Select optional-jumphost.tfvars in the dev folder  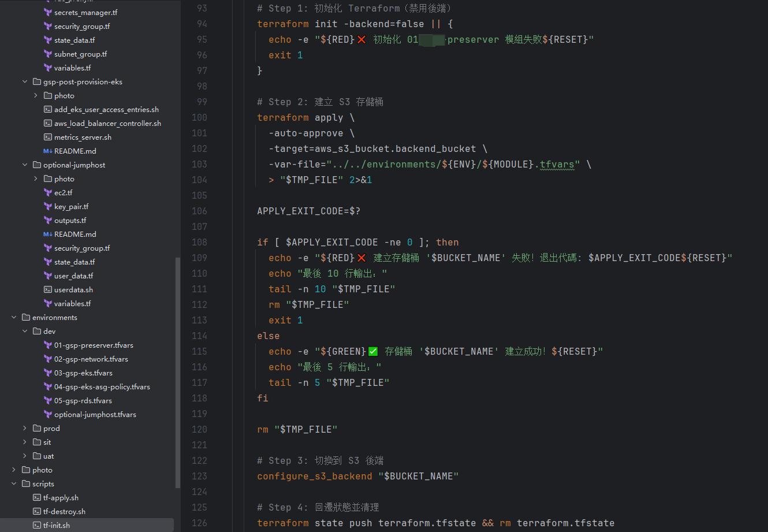pyautogui.click(x=95, y=415)
